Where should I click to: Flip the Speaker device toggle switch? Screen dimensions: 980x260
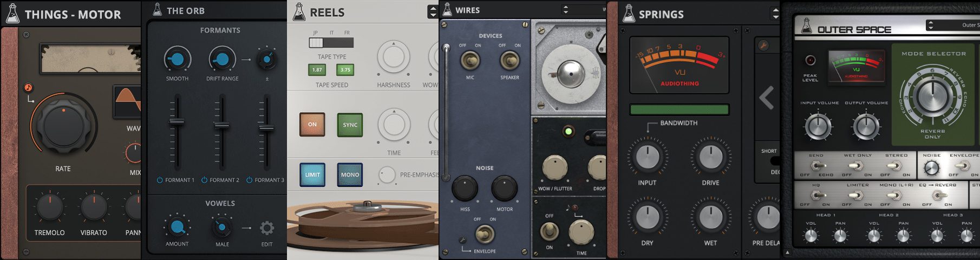509,61
